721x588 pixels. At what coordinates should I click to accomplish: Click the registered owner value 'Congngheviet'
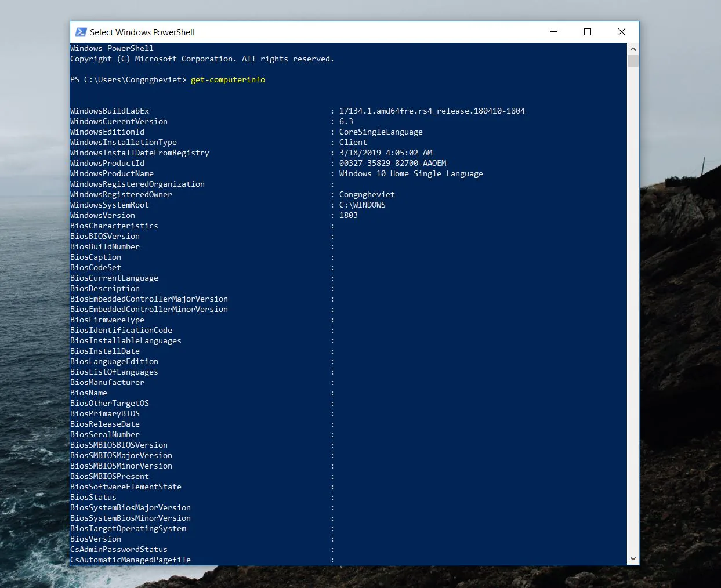[367, 195]
